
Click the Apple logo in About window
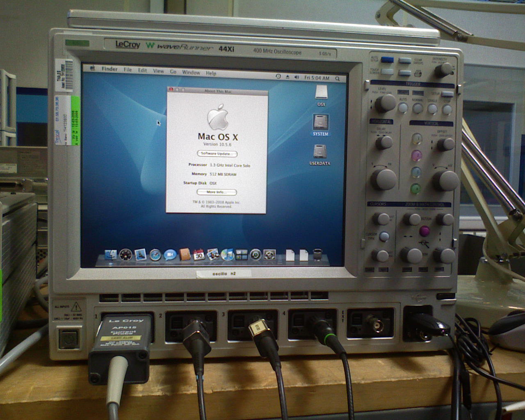pyautogui.click(x=217, y=117)
